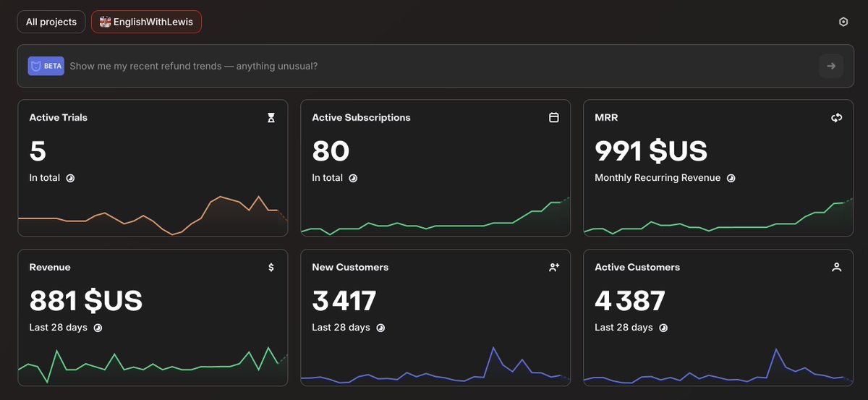Click the 4 387 active customers value
Image resolution: width=868 pixels, height=400 pixels.
630,301
